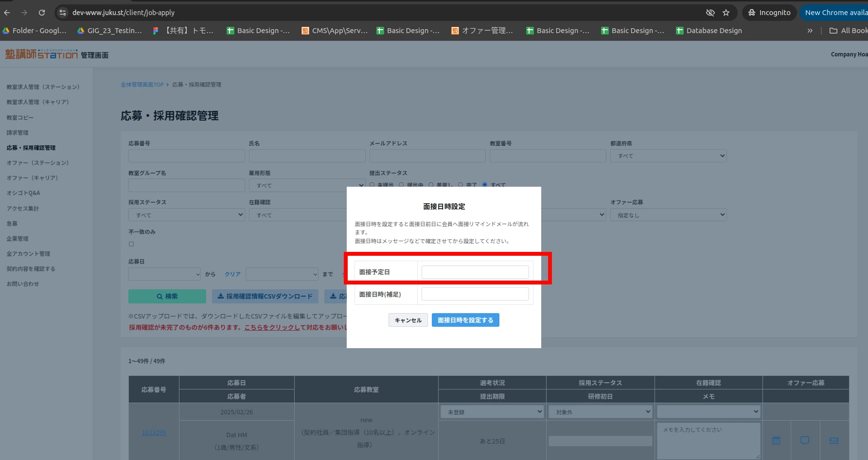Toggle the 不一致のみ checkbox
The height and width of the screenshot is (460, 868).
131,244
